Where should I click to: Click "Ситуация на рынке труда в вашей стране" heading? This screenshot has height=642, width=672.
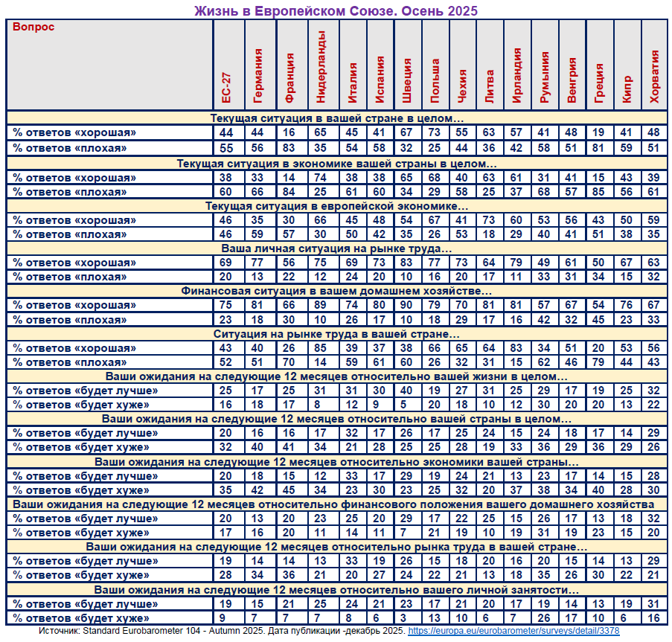pyautogui.click(x=337, y=333)
